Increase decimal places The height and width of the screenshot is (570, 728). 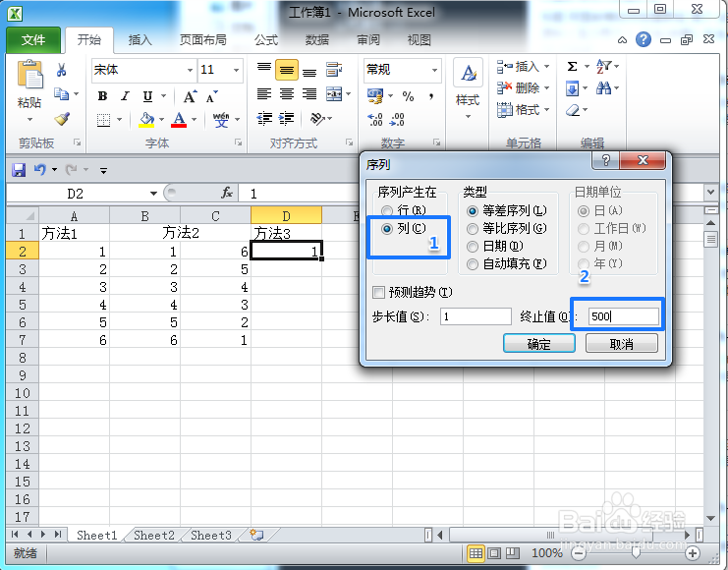coord(375,120)
